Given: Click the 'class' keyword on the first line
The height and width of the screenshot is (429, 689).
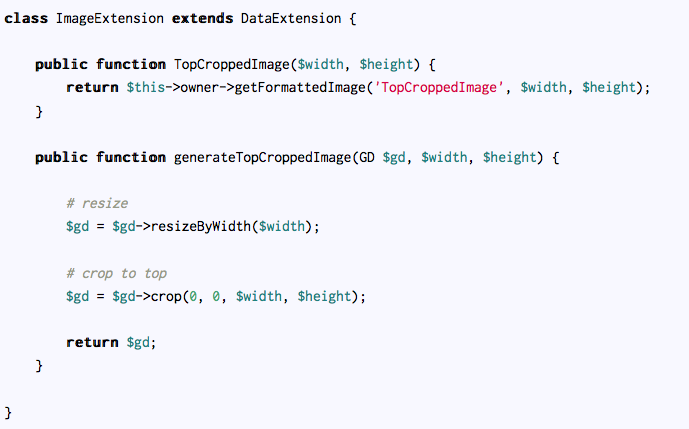Looking at the screenshot, I should pyautogui.click(x=25, y=19).
